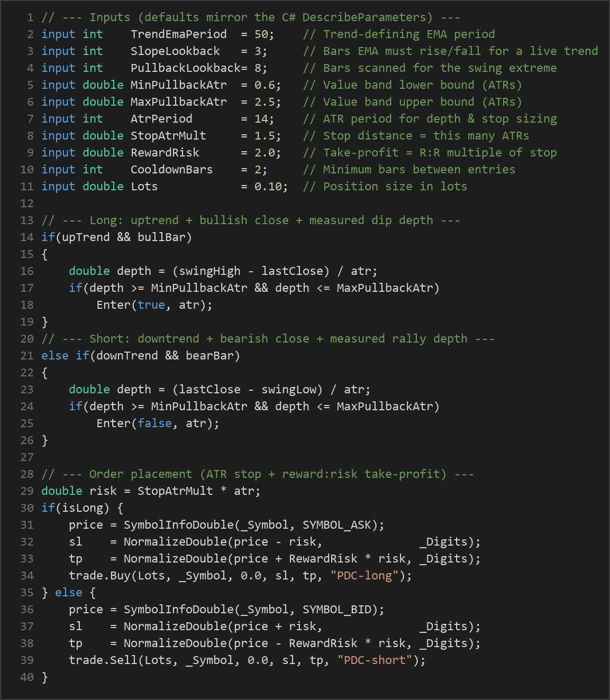The width and height of the screenshot is (610, 700).
Task: Click the value 50 on line 2
Action: tap(261, 34)
